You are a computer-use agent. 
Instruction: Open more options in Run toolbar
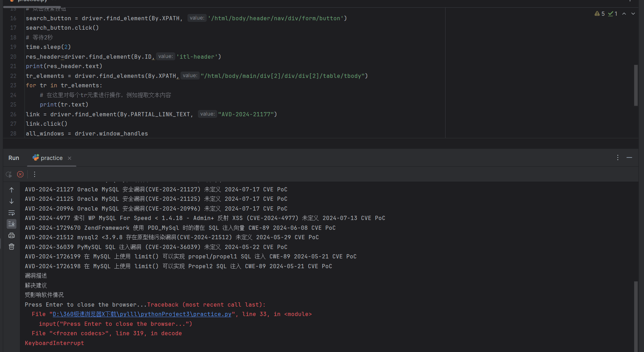coord(35,174)
